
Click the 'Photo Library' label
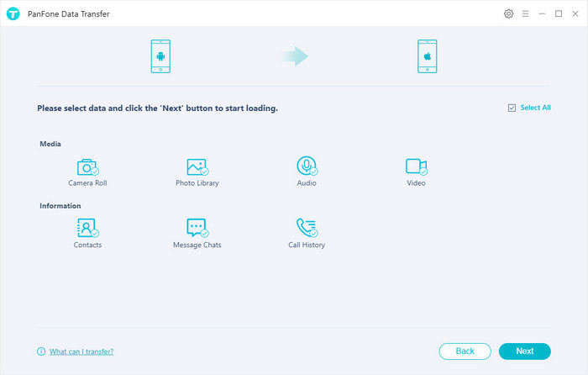(x=197, y=183)
